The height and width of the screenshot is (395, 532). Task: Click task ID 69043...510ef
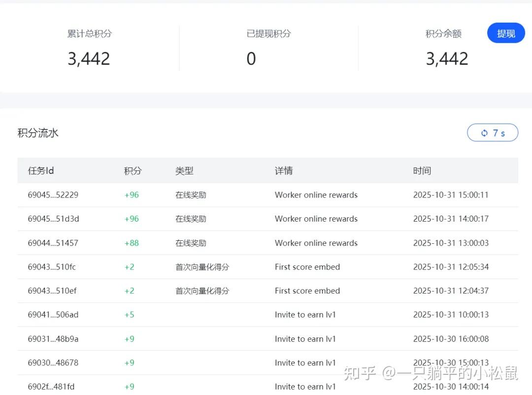pyautogui.click(x=52, y=291)
